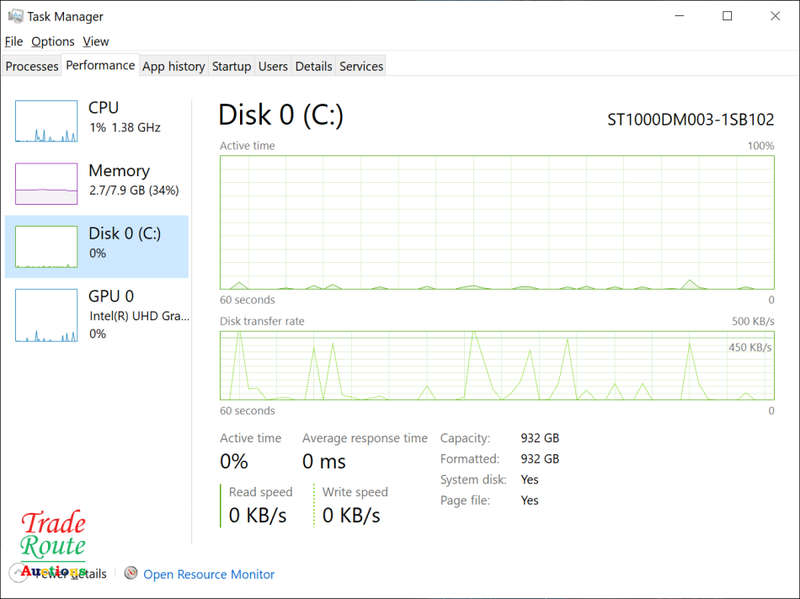Select the Disk 0 (C:) sidebar graph

tap(46, 247)
